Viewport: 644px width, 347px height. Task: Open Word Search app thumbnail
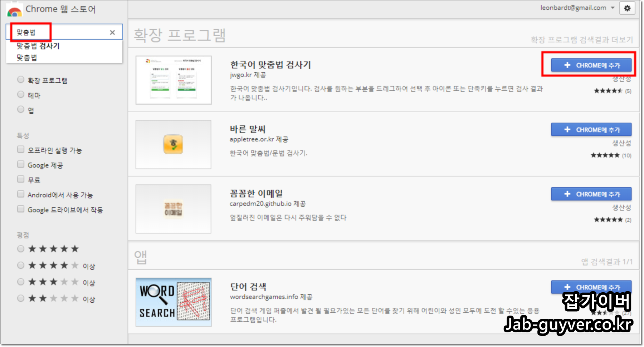(x=174, y=302)
